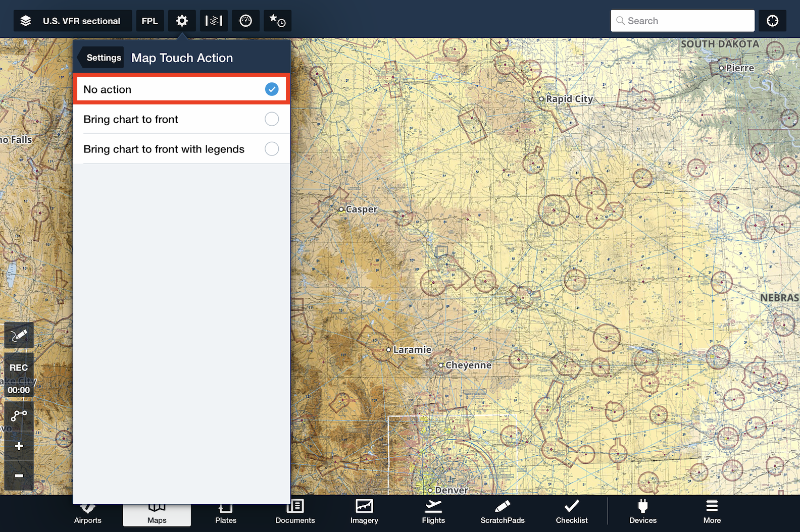The image size is (800, 532).
Task: Zoom in with the plus button
Action: tap(19, 446)
